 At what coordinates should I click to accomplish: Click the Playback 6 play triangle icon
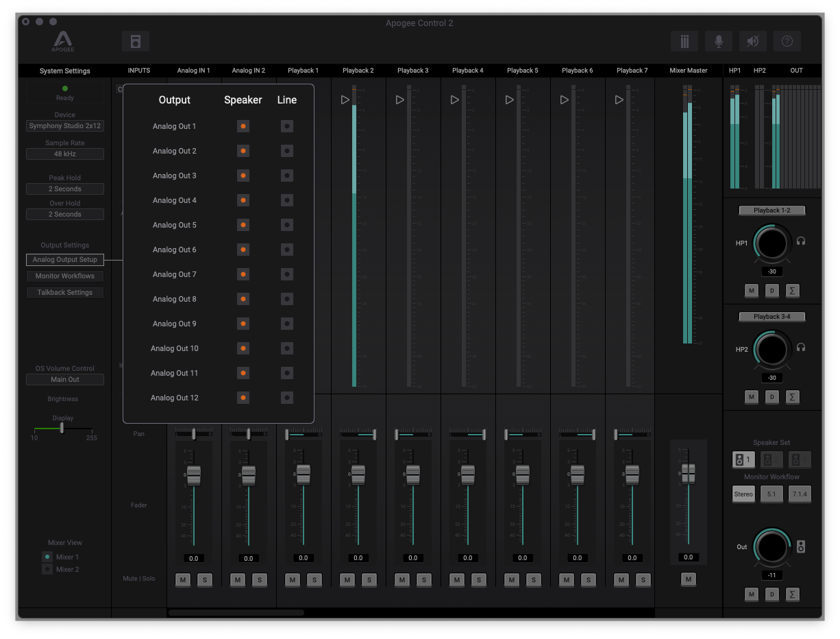tap(565, 100)
